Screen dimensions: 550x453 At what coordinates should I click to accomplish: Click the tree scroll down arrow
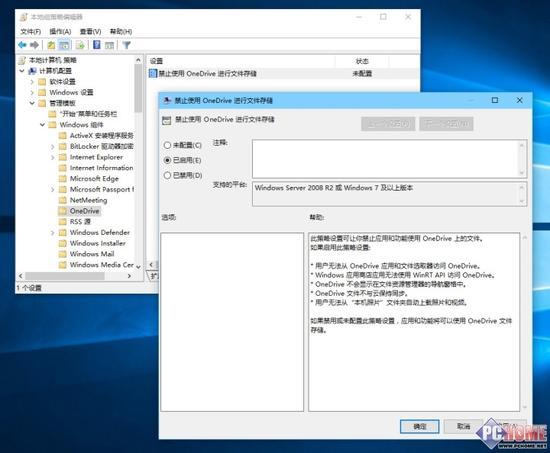139,267
